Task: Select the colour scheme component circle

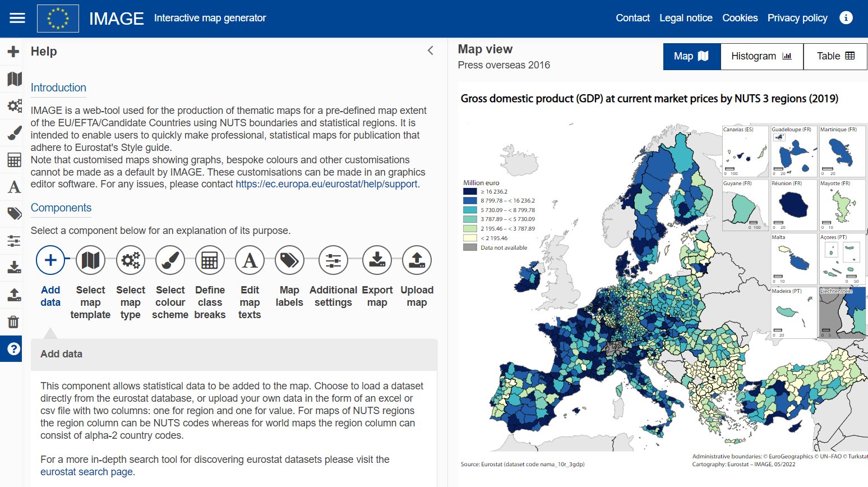Action: (170, 260)
